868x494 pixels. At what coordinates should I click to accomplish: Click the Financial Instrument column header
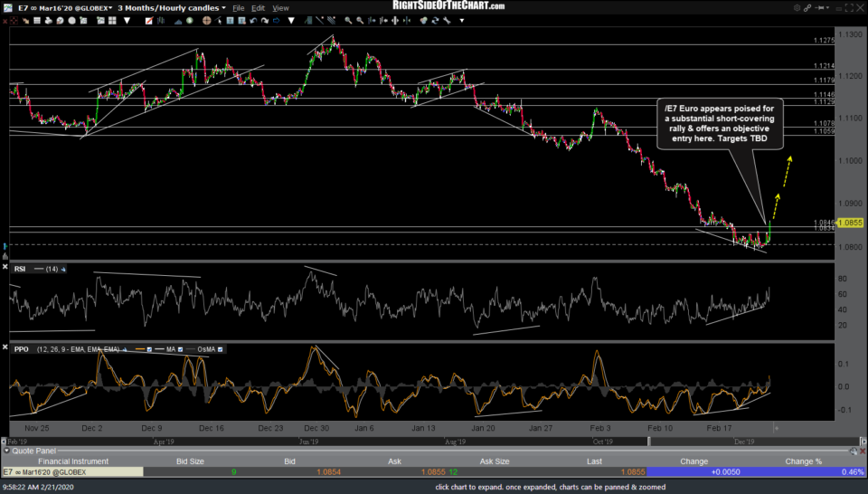coord(72,461)
